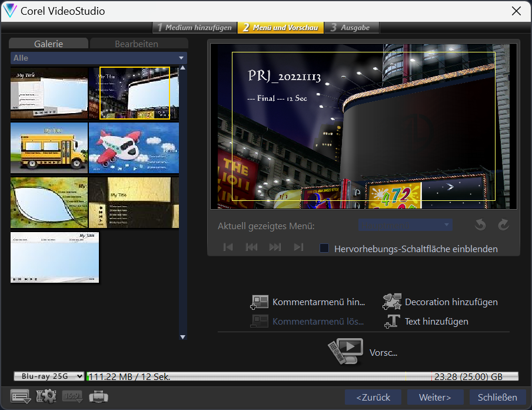Open the filmstrip gear preferences icon
Viewport: 532px width, 410px height.
(46, 396)
